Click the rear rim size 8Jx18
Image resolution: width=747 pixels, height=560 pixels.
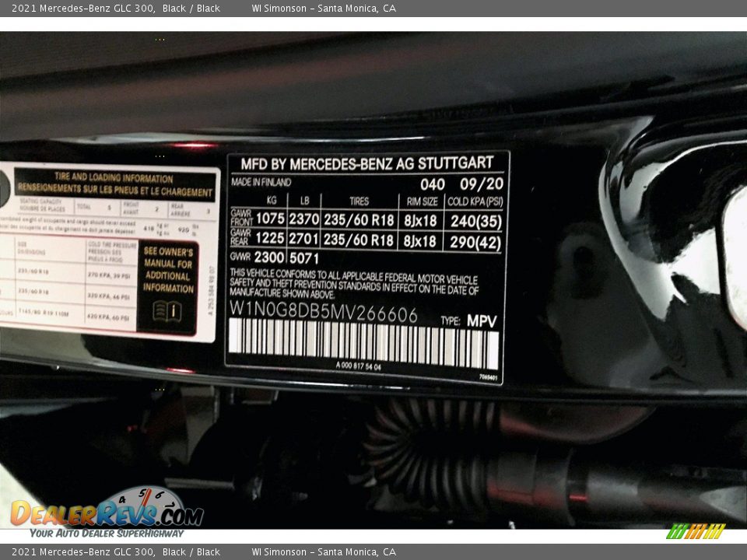419,241
